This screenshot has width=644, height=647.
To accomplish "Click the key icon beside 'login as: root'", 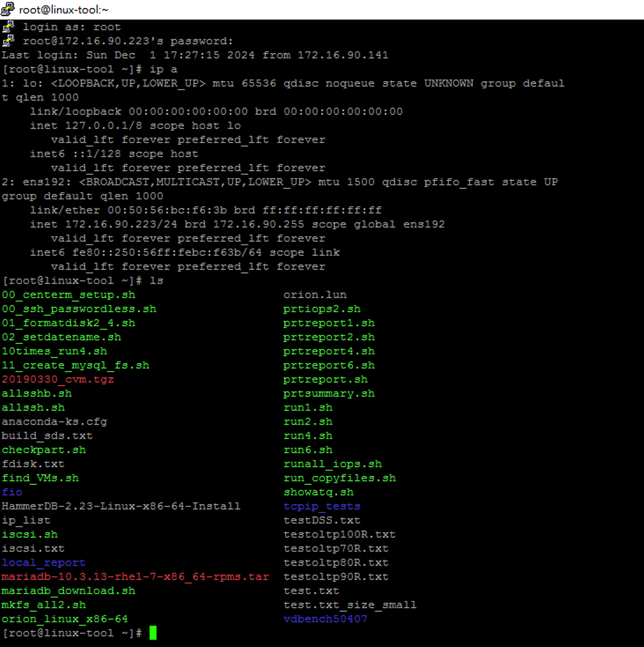I will pyautogui.click(x=8, y=26).
